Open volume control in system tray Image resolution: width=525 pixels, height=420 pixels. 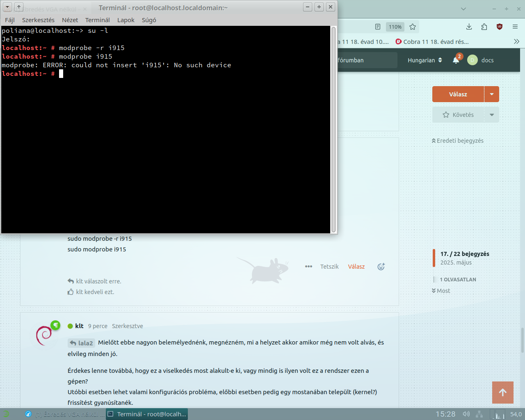(x=466, y=414)
